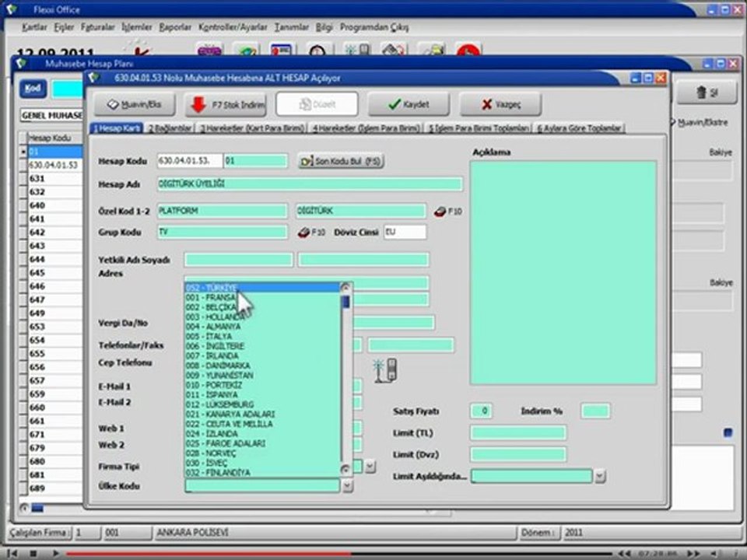The image size is (747, 560).
Task: Click country list scrollbar down arrow
Action: pos(345,470)
